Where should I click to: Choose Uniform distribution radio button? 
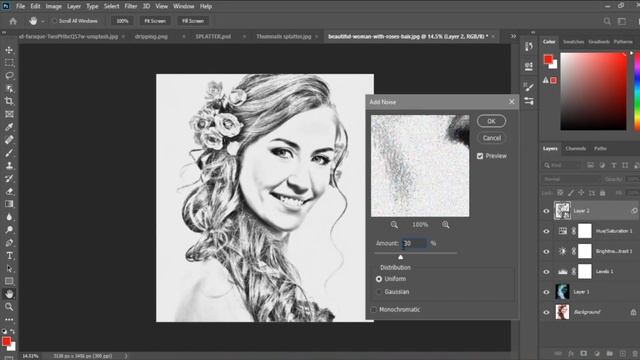[379, 279]
